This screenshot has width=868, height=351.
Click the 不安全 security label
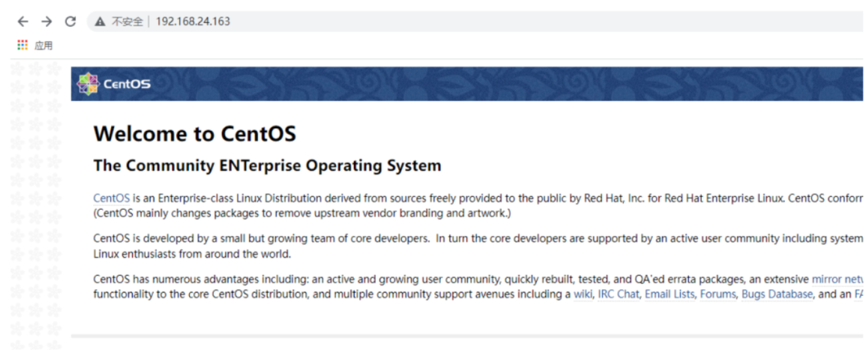coord(127,22)
